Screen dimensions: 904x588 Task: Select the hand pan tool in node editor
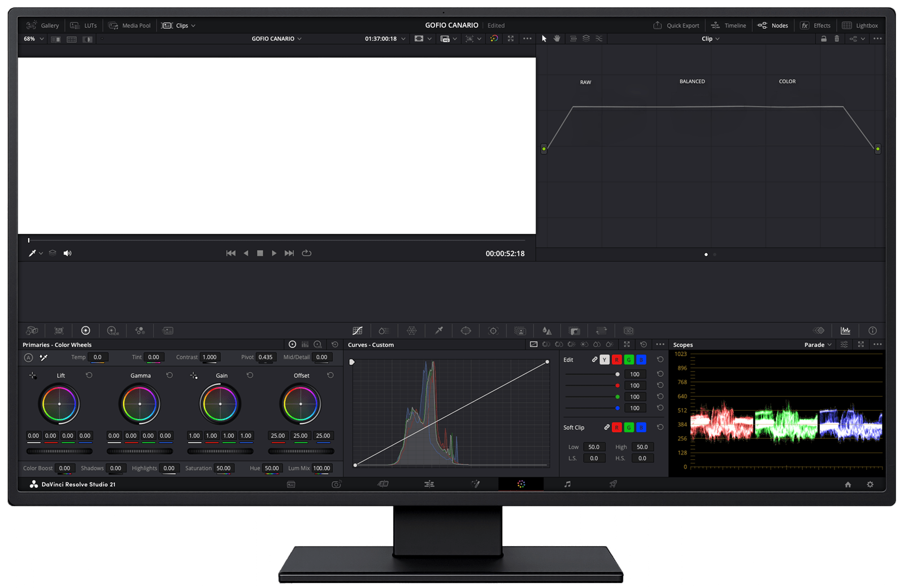(557, 39)
